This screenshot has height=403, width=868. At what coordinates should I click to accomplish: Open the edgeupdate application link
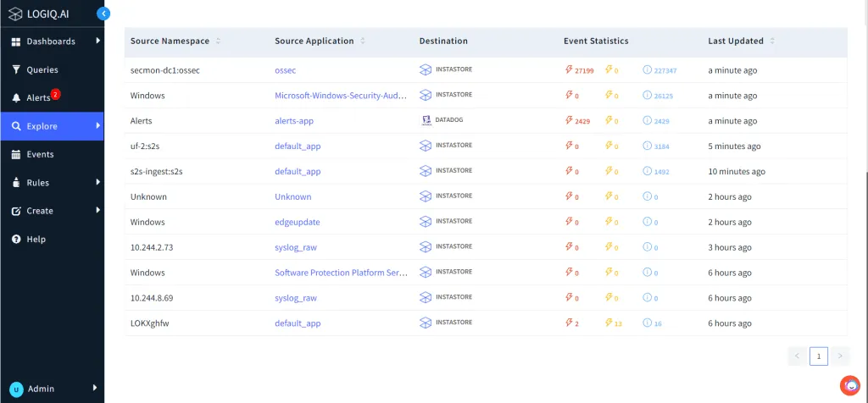298,222
